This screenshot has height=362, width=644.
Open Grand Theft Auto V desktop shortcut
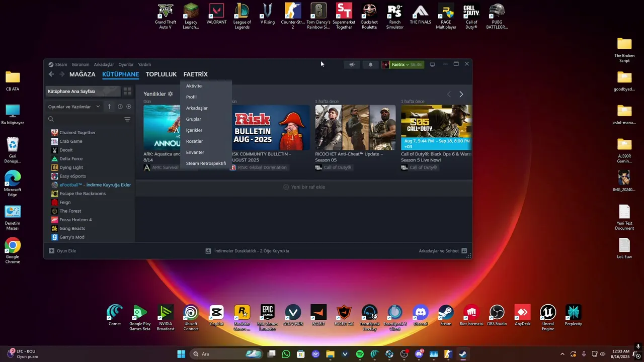click(x=165, y=16)
